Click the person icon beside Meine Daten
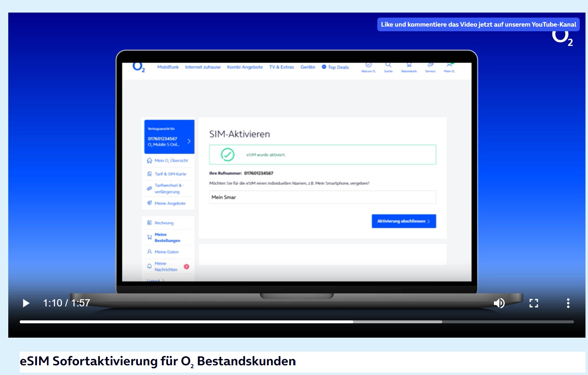The width and height of the screenshot is (588, 375). pyautogui.click(x=149, y=252)
